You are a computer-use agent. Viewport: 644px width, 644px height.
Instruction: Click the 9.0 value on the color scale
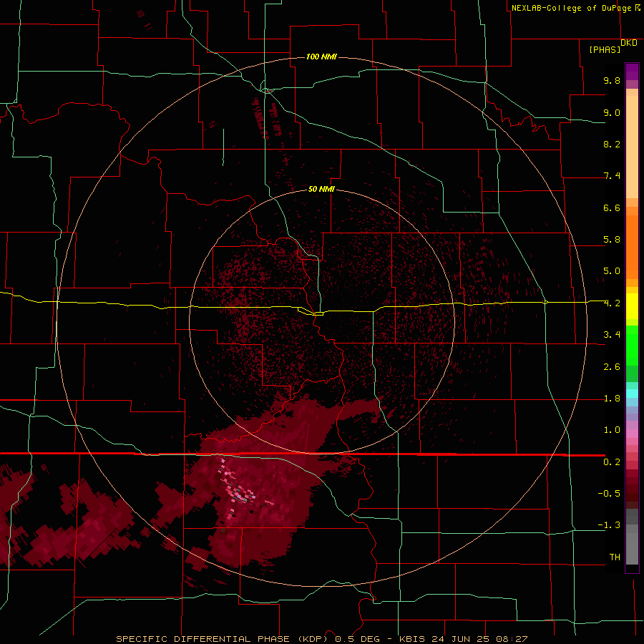point(612,112)
